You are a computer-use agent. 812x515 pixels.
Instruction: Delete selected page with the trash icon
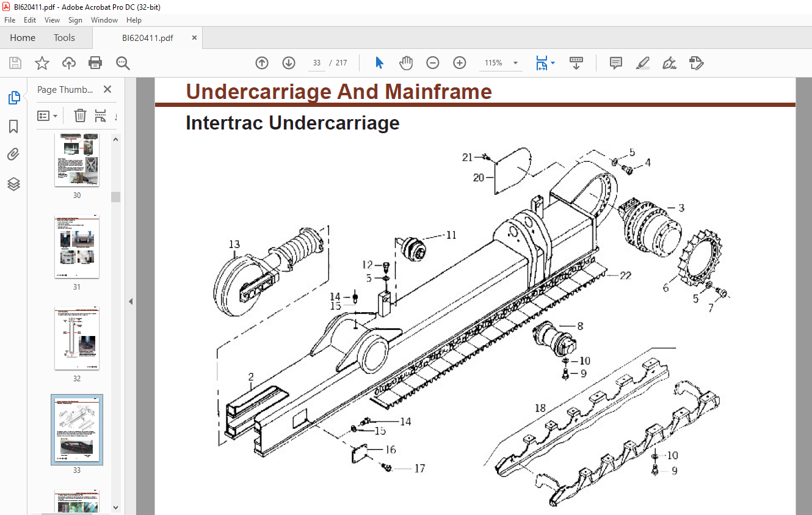80,115
